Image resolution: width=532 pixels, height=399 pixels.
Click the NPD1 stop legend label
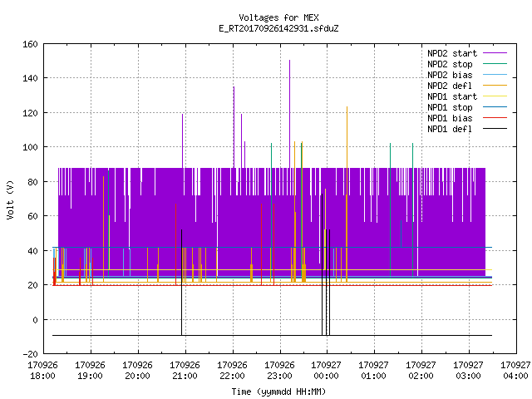450,107
